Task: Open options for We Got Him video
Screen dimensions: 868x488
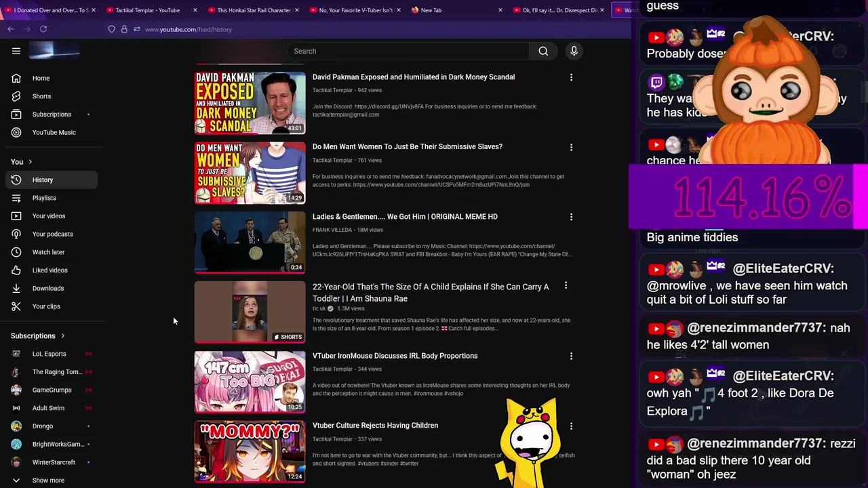Action: (x=571, y=217)
